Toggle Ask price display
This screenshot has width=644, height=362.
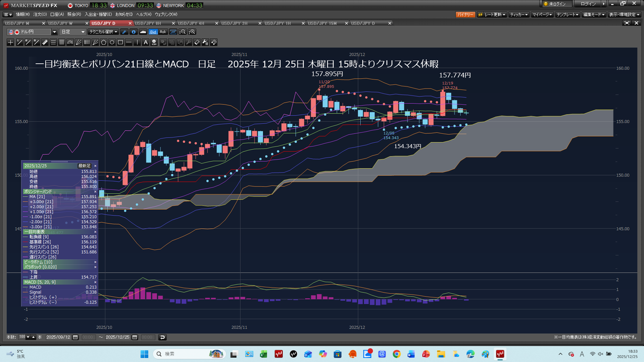pos(163,32)
